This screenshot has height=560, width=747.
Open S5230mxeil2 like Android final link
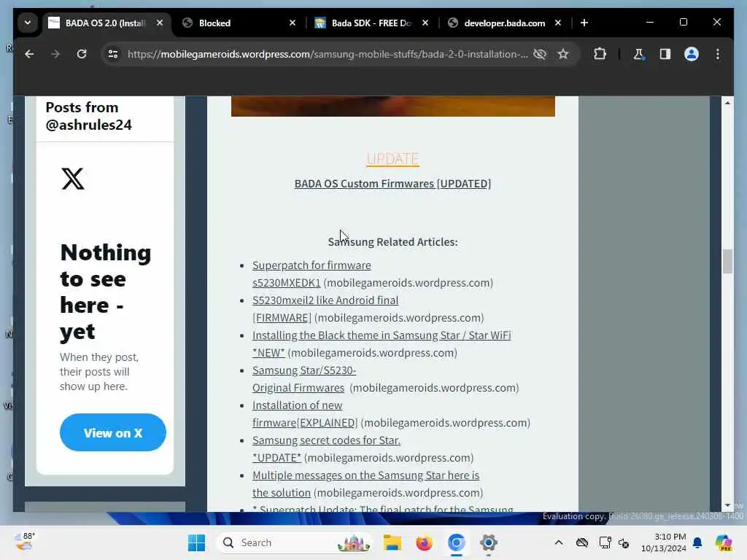coord(325,308)
